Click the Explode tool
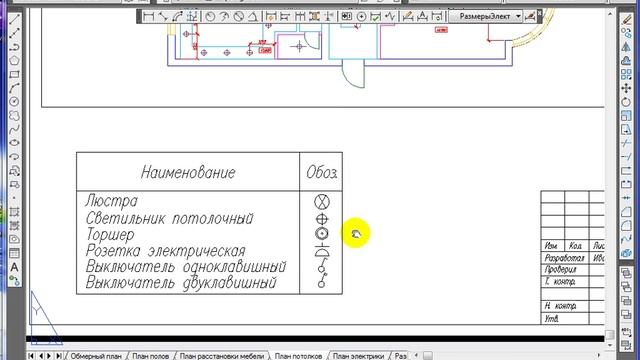 [626, 253]
